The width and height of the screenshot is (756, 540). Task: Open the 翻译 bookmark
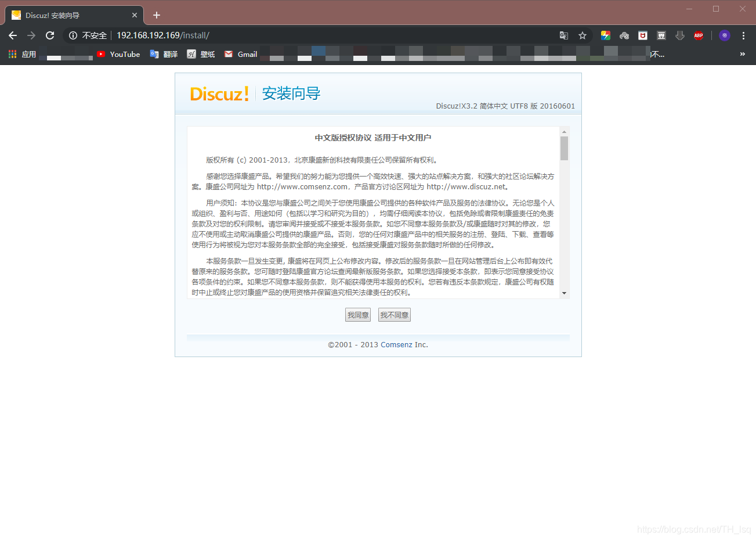point(164,54)
